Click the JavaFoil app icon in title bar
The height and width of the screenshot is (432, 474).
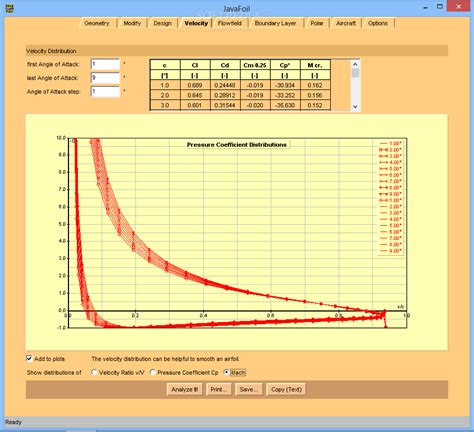coord(10,8)
